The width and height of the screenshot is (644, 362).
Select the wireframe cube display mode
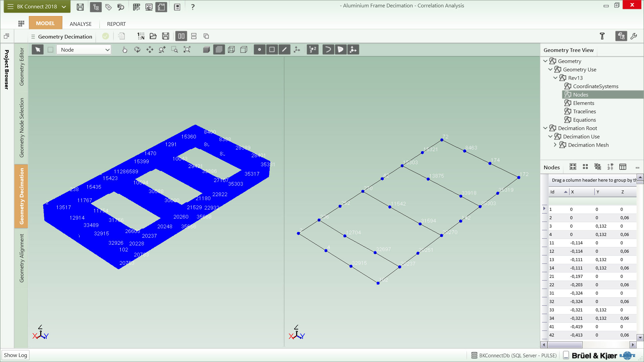click(x=231, y=50)
